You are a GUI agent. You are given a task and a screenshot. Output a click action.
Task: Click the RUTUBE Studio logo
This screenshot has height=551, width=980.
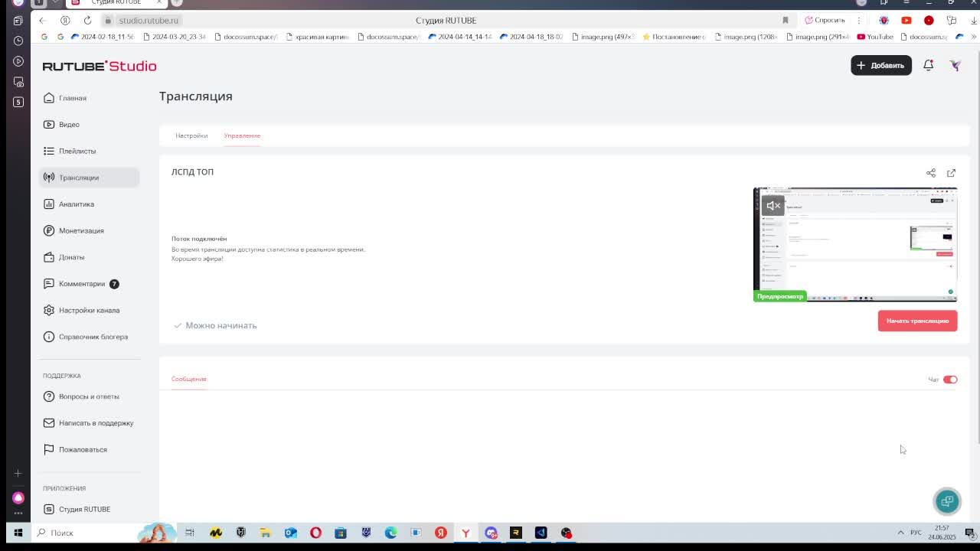pyautogui.click(x=100, y=66)
